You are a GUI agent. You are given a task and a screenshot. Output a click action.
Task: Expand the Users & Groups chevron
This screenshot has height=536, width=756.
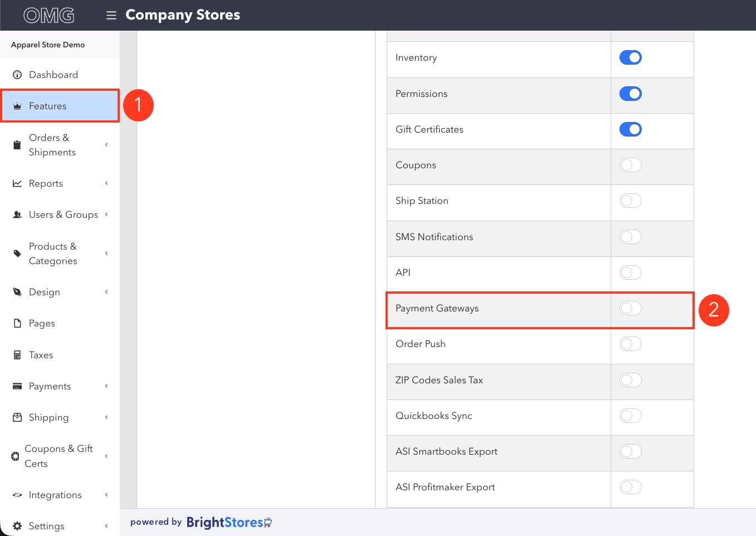106,215
